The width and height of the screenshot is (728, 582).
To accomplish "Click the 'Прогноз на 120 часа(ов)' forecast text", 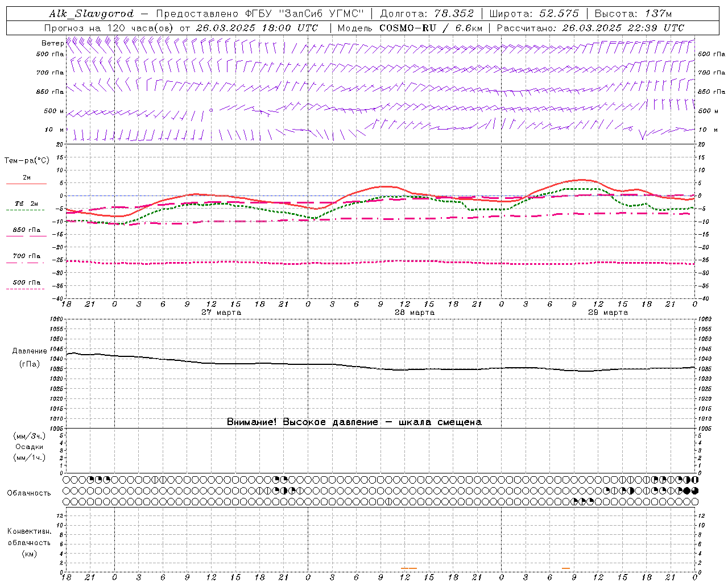I will pos(110,28).
